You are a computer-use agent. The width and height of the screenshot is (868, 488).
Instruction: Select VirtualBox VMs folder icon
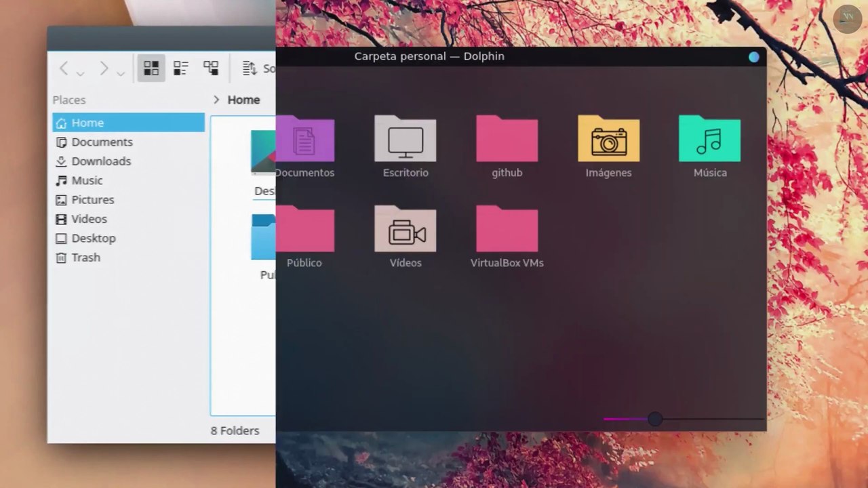507,229
